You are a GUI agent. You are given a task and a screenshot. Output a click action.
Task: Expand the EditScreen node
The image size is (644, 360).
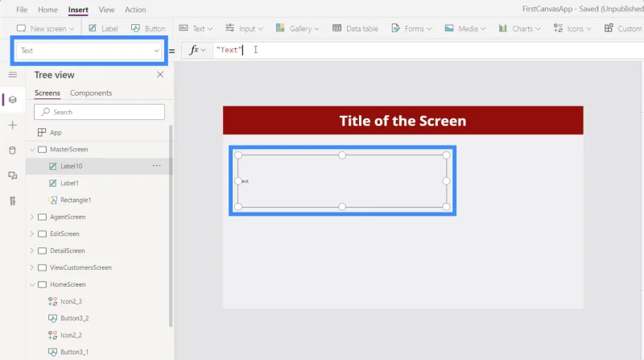[32, 234]
